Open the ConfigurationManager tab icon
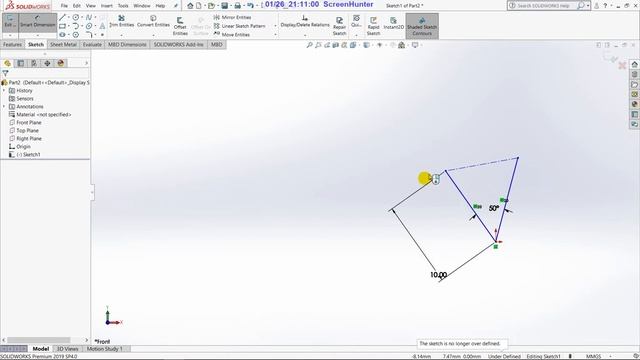This screenshot has width=640, height=360. (x=34, y=63)
